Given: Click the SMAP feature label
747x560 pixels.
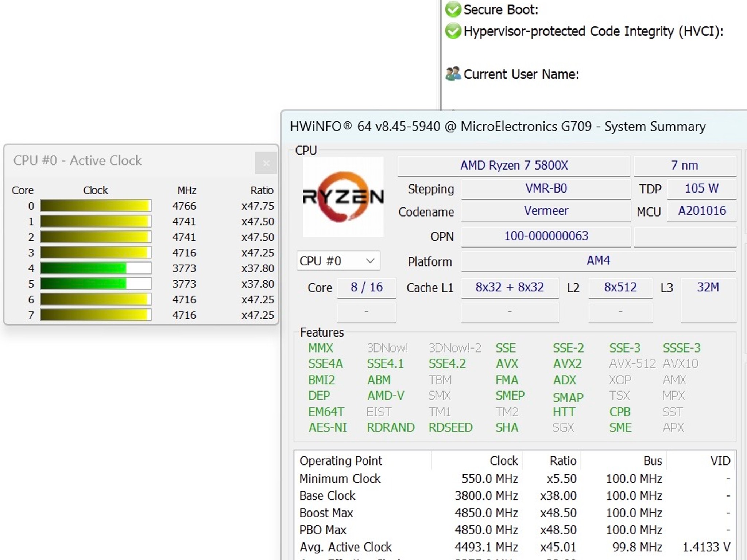Looking at the screenshot, I should (x=568, y=397).
